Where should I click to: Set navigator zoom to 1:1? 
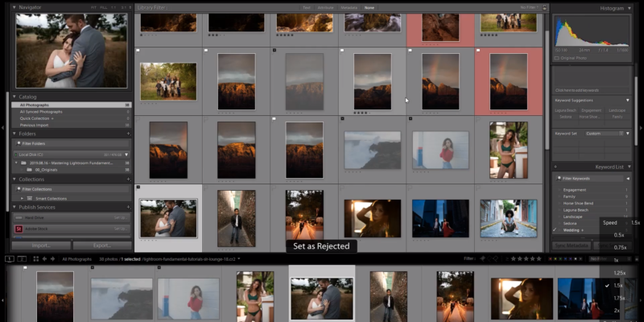114,8
